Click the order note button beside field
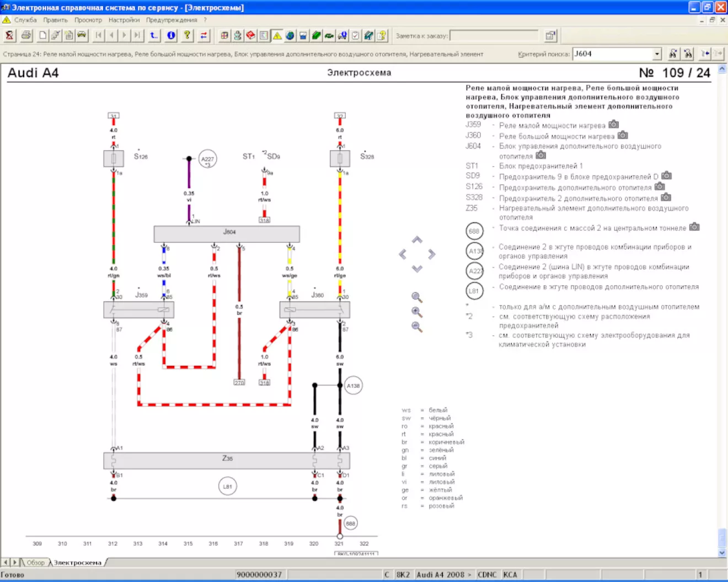Viewport: 728px width, 582px height. click(550, 36)
